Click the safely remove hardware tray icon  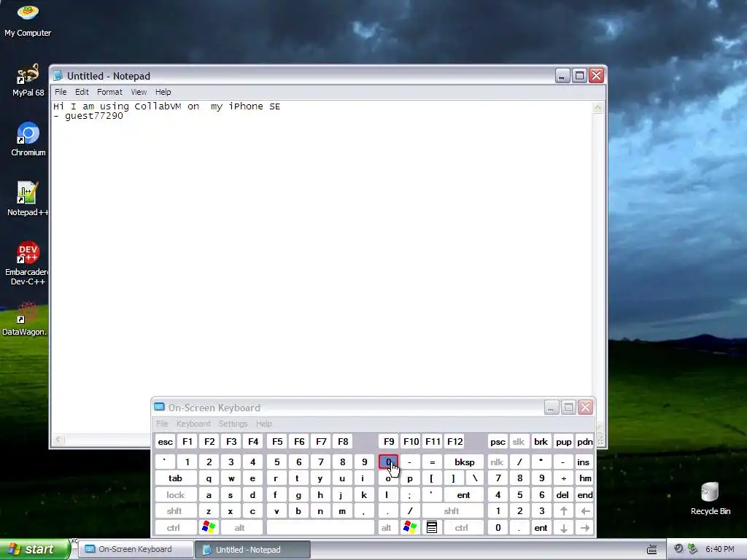[693, 549]
